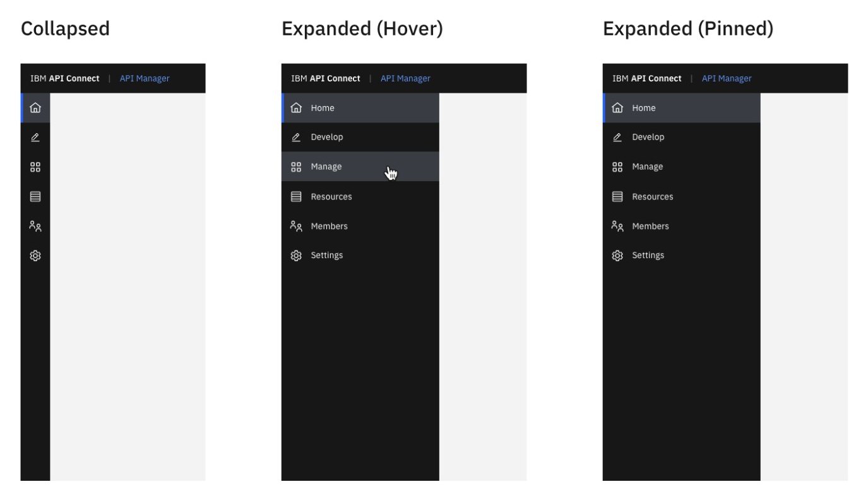
Task: Click Members icon in Expanded (Pinned) panel
Action: click(x=617, y=226)
